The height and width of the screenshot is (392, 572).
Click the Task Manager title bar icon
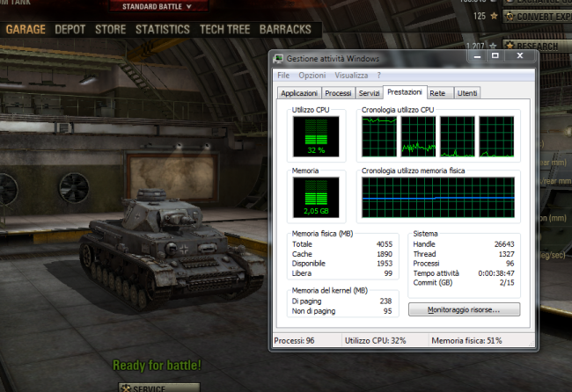click(279, 58)
